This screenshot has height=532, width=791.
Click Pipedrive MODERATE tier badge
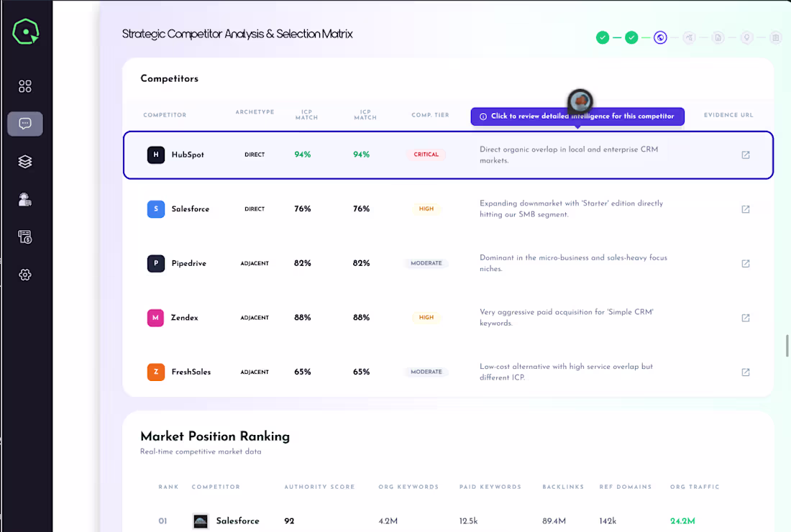click(x=426, y=263)
